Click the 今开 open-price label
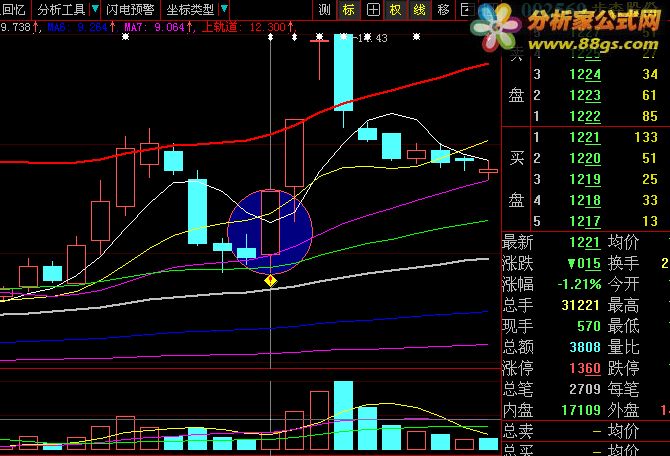670x456 pixels. coord(623,284)
